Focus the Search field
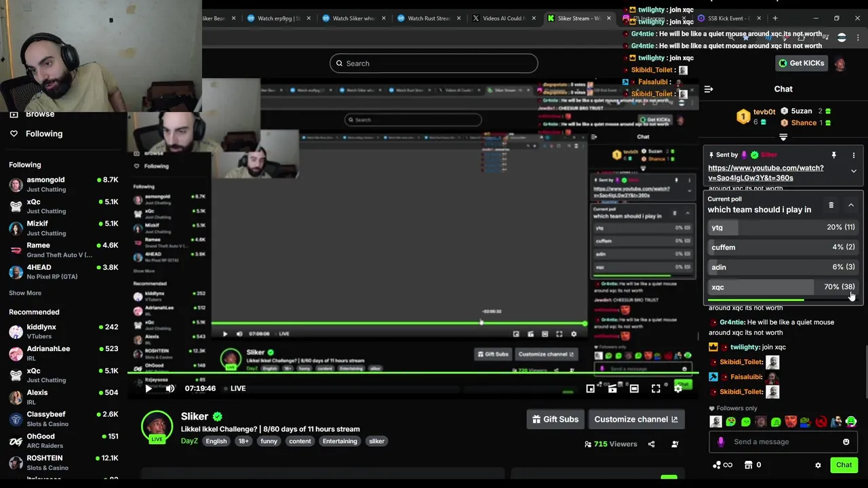 tap(434, 64)
